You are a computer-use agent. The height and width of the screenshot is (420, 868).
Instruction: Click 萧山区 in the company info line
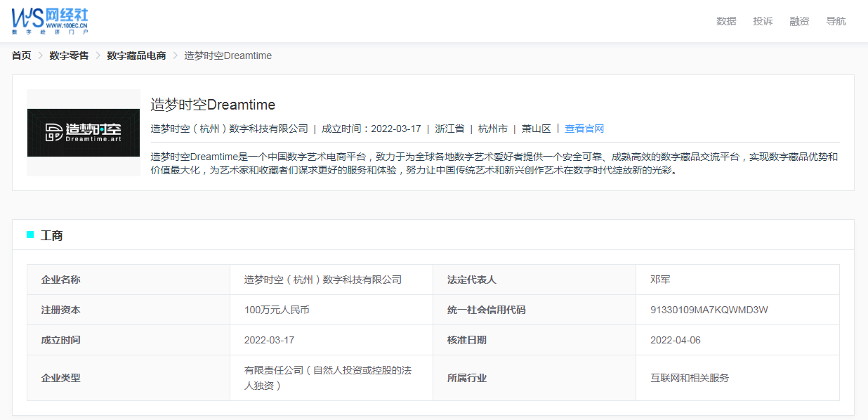537,129
